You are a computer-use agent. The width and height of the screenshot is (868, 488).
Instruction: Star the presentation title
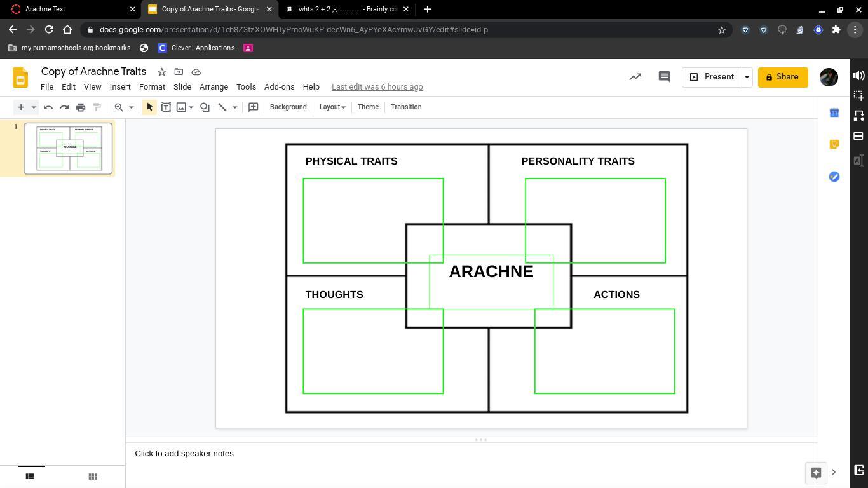pos(162,72)
